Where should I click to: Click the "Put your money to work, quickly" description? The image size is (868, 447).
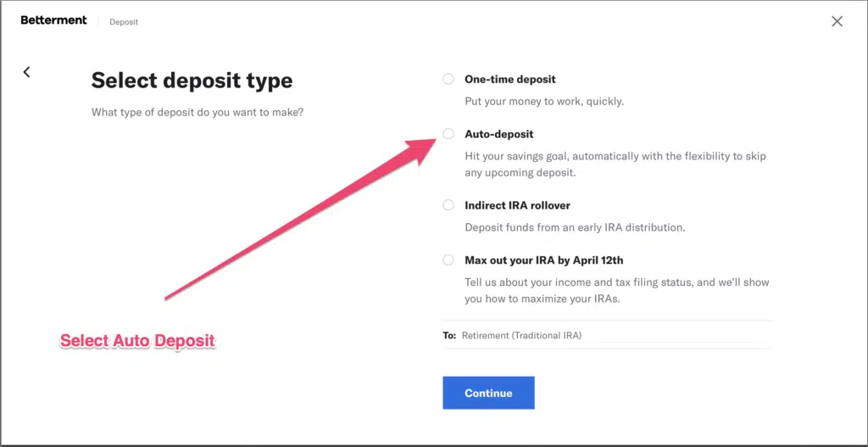[544, 102]
